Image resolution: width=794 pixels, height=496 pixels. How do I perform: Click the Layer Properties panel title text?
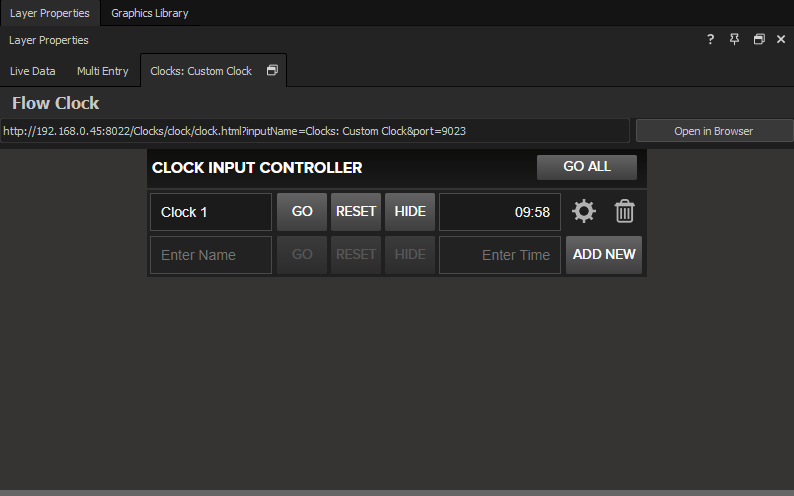point(49,40)
